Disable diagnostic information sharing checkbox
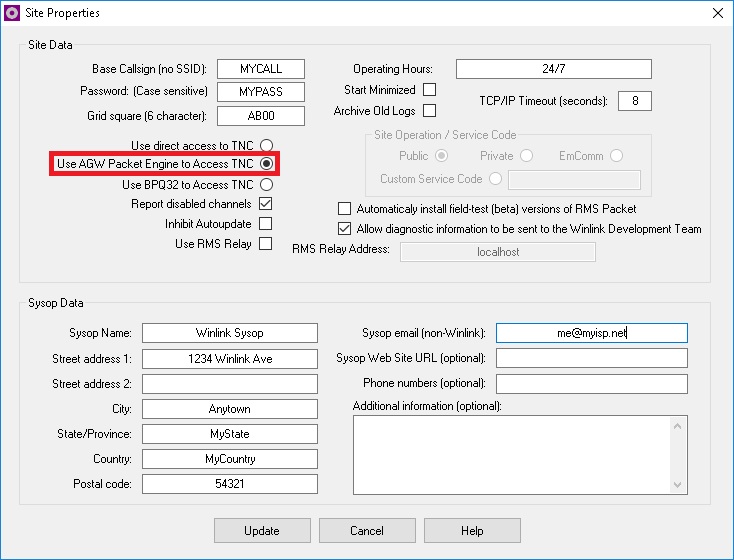 [x=345, y=229]
